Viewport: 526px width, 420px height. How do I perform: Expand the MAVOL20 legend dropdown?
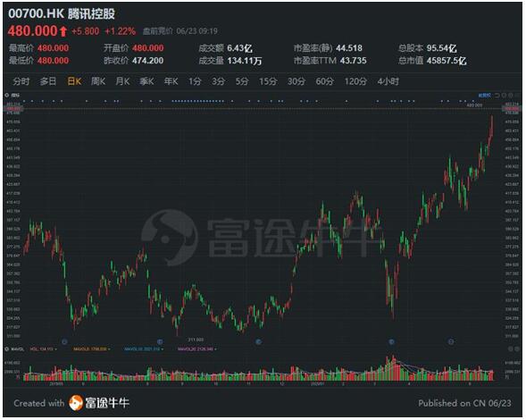215,349
